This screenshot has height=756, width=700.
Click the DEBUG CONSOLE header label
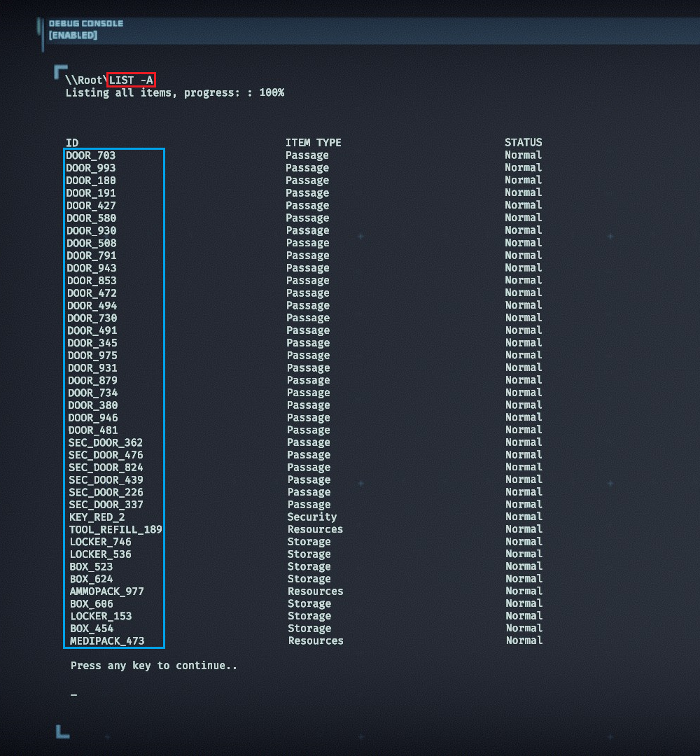coord(86,23)
